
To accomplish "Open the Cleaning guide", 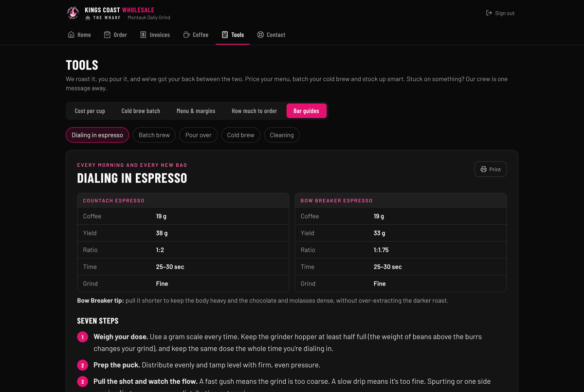I will pyautogui.click(x=282, y=135).
